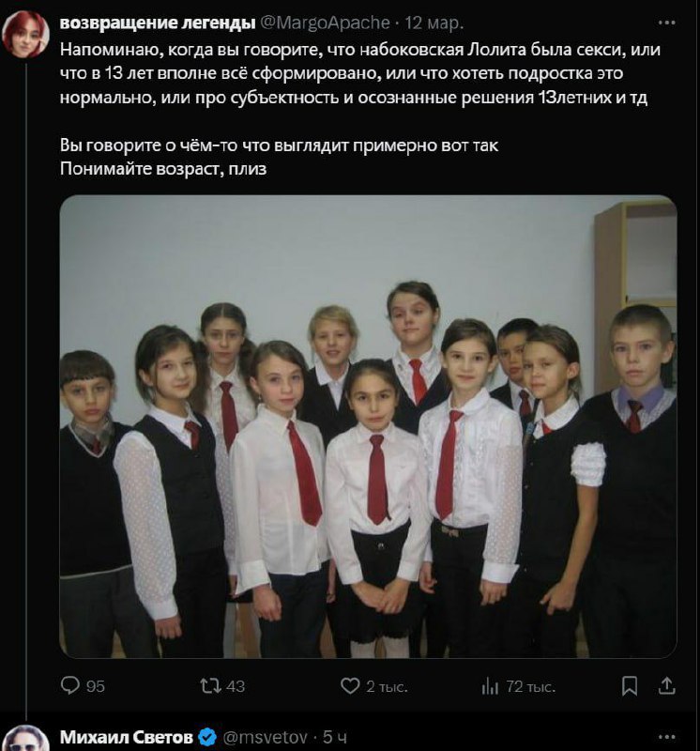The width and height of the screenshot is (700, 751).
Task: Share the tweet via the upload arrow icon
Action: point(666,686)
